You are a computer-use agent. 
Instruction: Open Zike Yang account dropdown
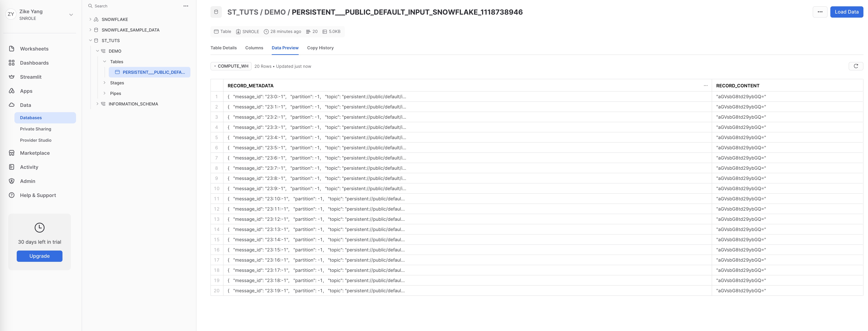click(71, 14)
